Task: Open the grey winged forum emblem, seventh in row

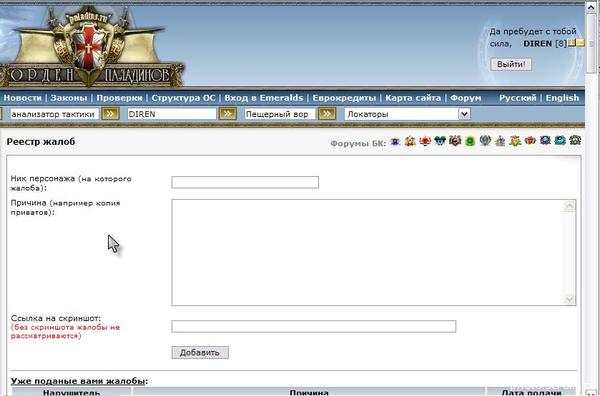Action: point(485,141)
